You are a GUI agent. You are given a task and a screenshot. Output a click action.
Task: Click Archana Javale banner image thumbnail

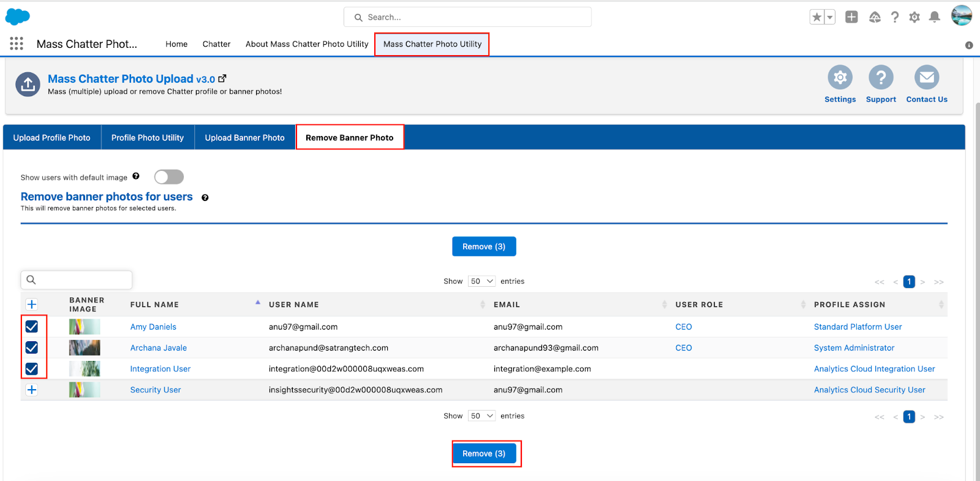click(85, 347)
